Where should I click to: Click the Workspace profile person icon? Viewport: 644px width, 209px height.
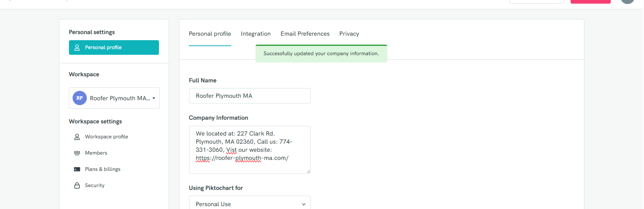77,137
